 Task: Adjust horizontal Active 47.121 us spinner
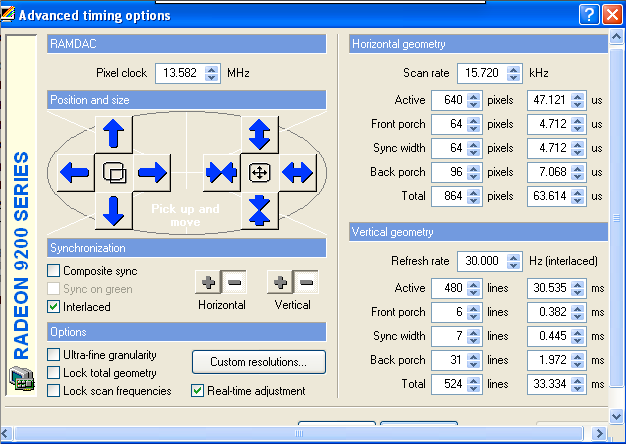(x=577, y=100)
